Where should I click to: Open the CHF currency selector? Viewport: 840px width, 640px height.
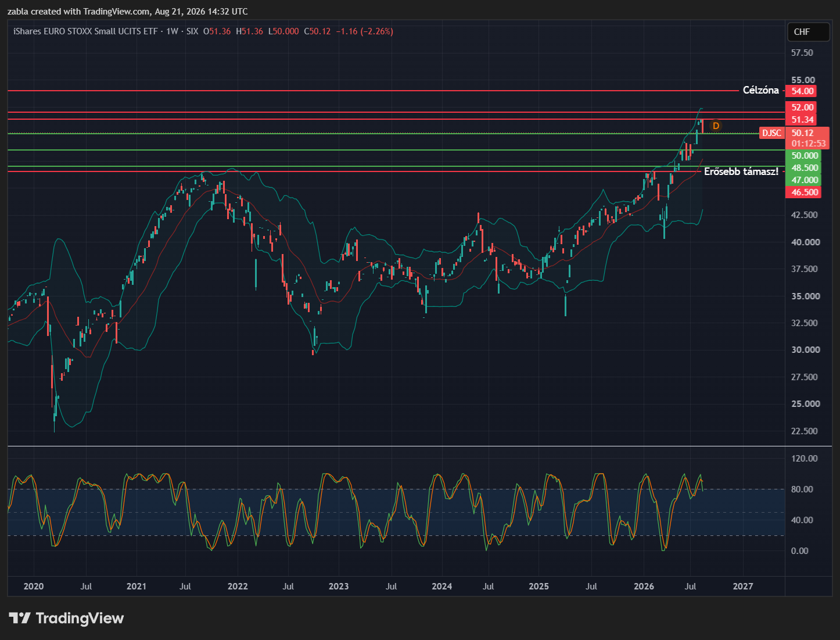(808, 32)
